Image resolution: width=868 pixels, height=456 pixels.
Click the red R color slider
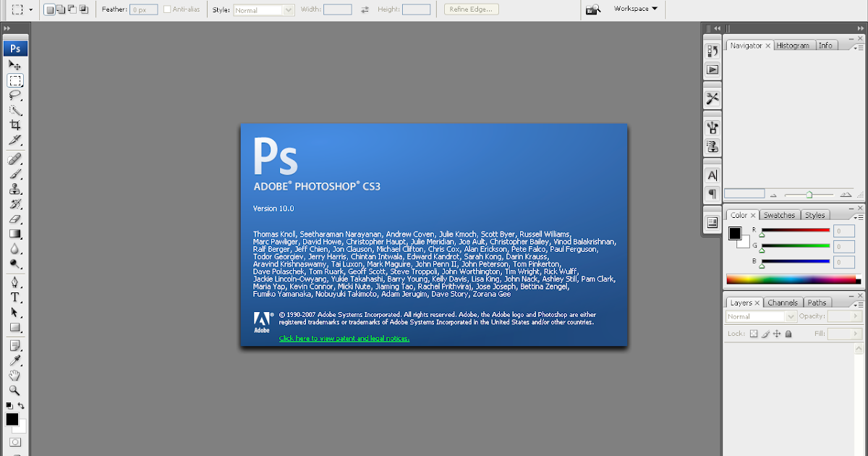pos(795,230)
